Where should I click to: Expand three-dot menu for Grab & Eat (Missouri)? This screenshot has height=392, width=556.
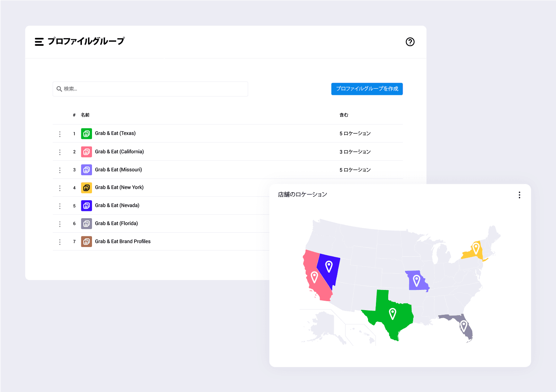pyautogui.click(x=60, y=170)
